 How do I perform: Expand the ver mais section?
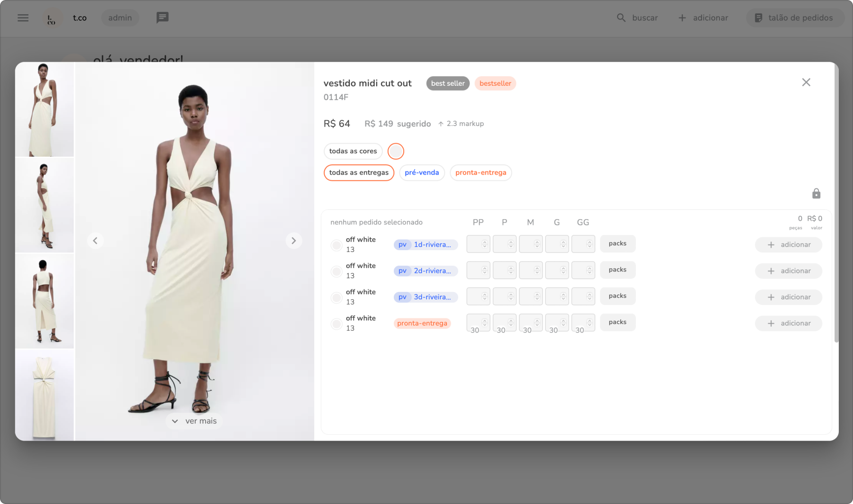[194, 421]
